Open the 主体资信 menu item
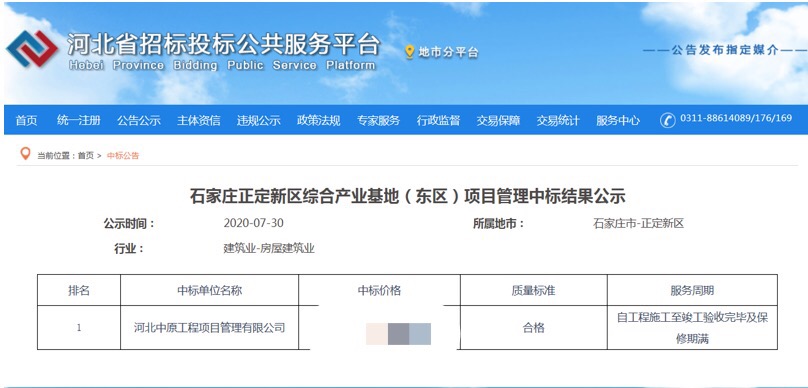 click(x=198, y=121)
